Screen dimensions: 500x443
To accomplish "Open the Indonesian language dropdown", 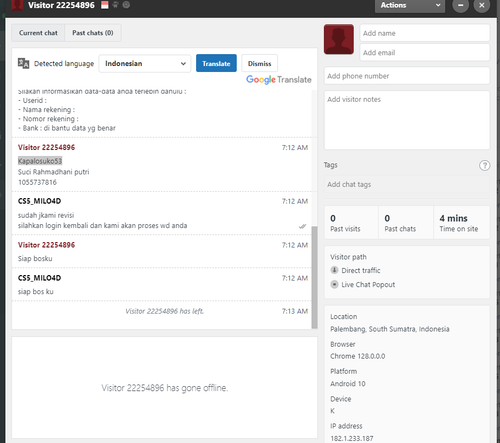I will (x=145, y=63).
